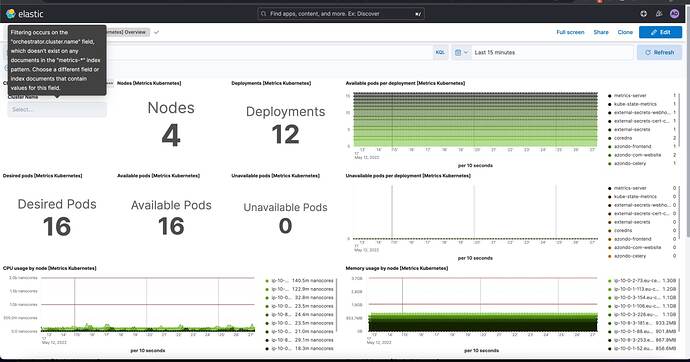Click the Overview breadcrumb badge
This screenshot has height=362, width=690.
[x=128, y=32]
